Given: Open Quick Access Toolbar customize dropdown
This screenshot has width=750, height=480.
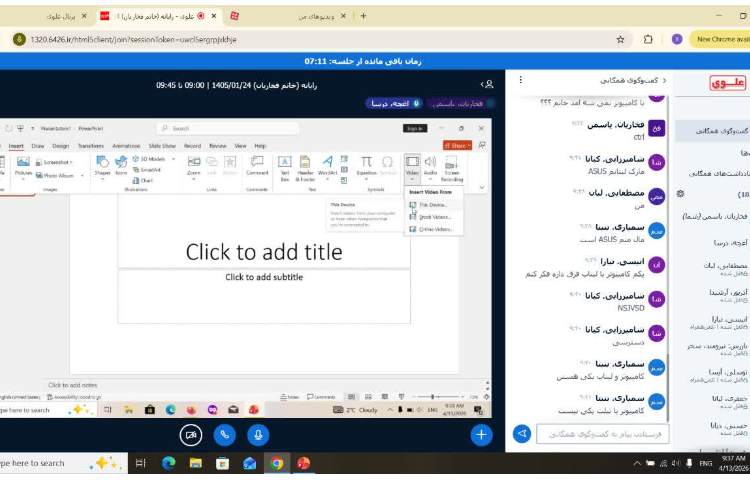Looking at the screenshot, I should (33, 129).
